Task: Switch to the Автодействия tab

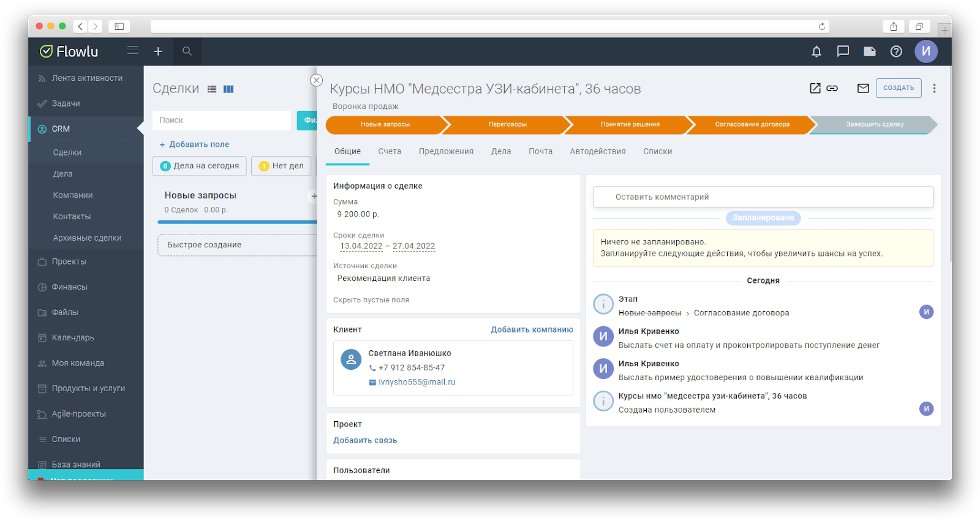Action: click(x=598, y=151)
